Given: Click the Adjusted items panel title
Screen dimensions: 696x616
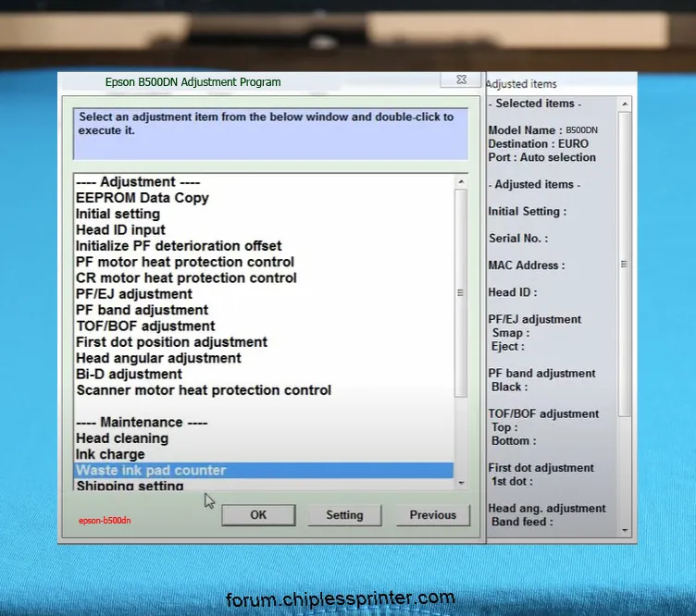Looking at the screenshot, I should (x=522, y=84).
